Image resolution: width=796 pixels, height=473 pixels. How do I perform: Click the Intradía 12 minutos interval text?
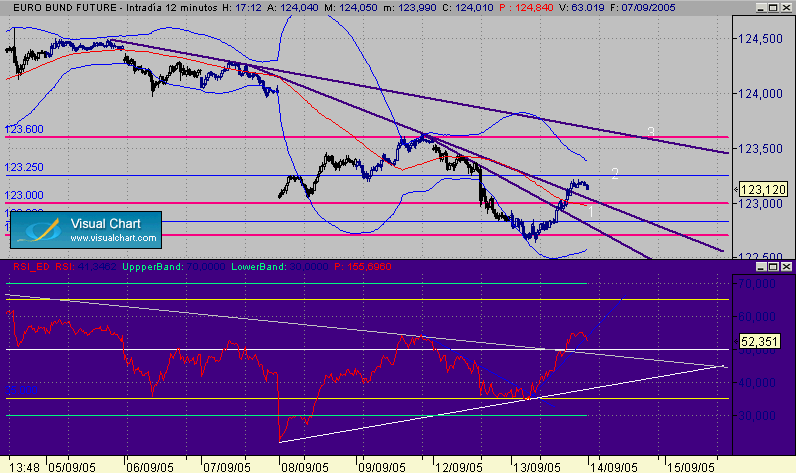172,8
